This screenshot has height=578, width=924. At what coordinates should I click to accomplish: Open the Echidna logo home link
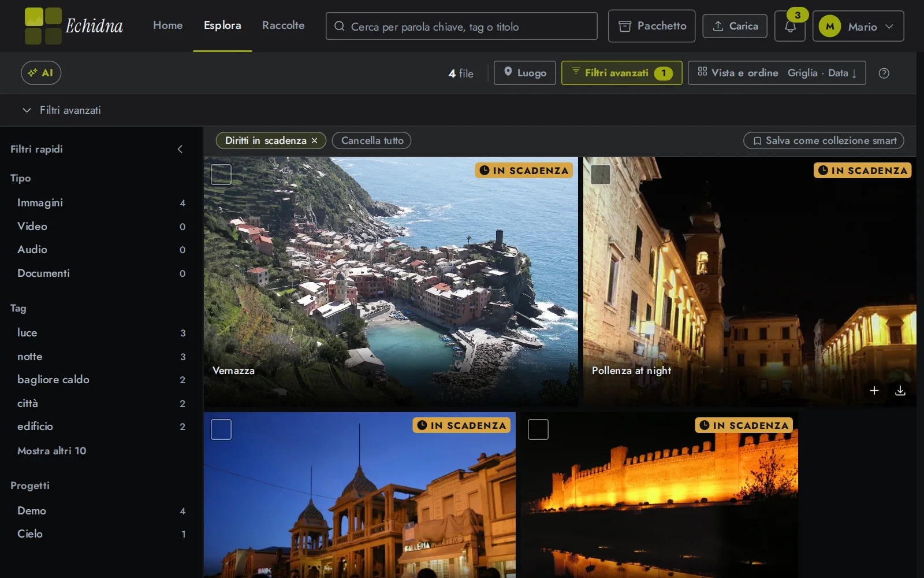pos(74,26)
